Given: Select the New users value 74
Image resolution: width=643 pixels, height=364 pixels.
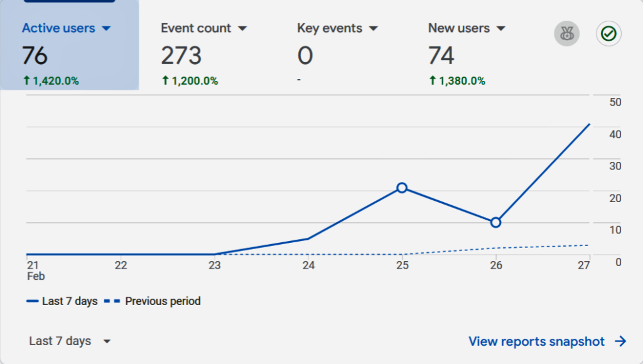Looking at the screenshot, I should tap(441, 56).
